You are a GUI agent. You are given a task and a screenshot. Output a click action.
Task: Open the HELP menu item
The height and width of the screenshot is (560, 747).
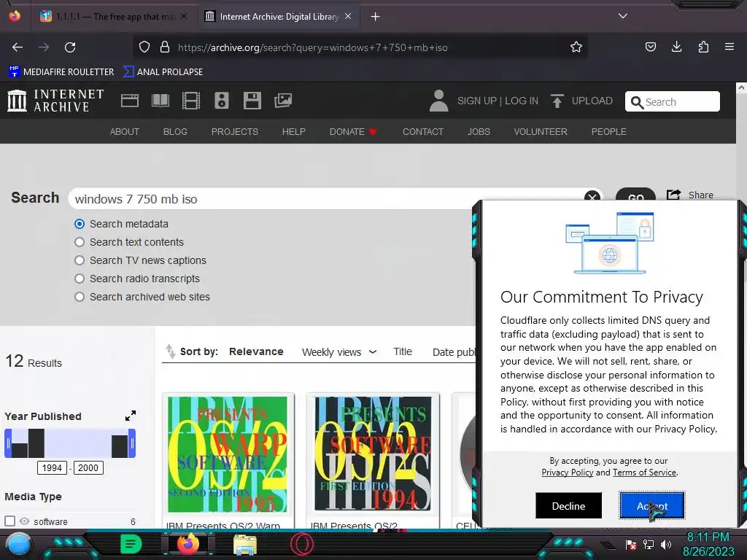293,131
